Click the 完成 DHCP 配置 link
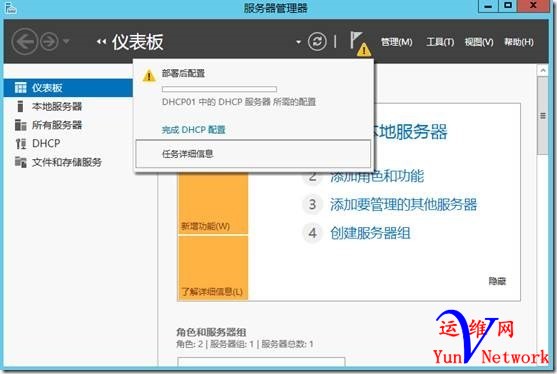 click(x=194, y=130)
